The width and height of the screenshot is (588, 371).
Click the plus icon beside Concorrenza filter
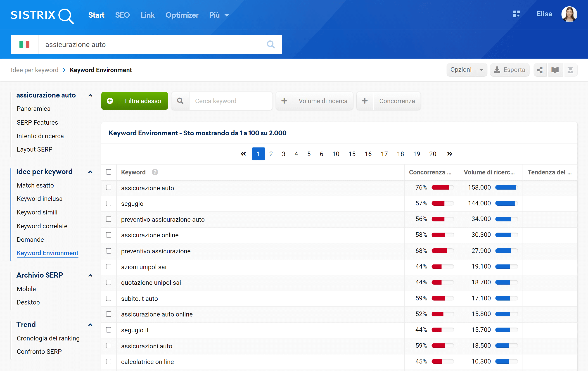click(365, 101)
